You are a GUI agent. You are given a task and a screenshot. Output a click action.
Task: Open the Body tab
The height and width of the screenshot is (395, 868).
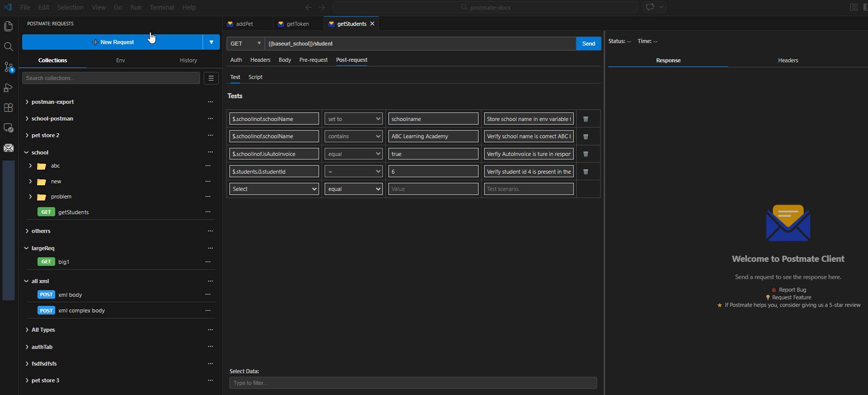point(285,60)
